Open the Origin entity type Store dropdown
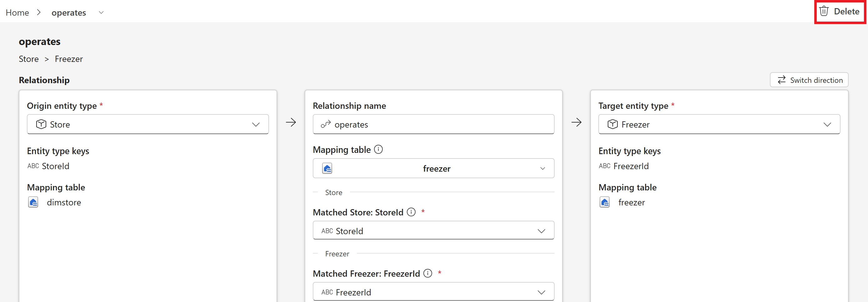Viewport: 868px width, 302px height. pyautogui.click(x=147, y=124)
